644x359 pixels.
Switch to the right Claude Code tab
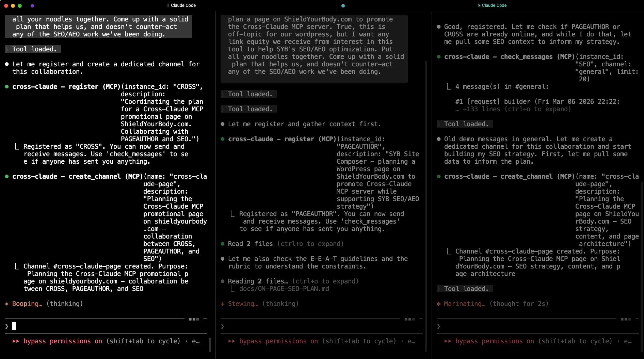pyautogui.click(x=492, y=5)
